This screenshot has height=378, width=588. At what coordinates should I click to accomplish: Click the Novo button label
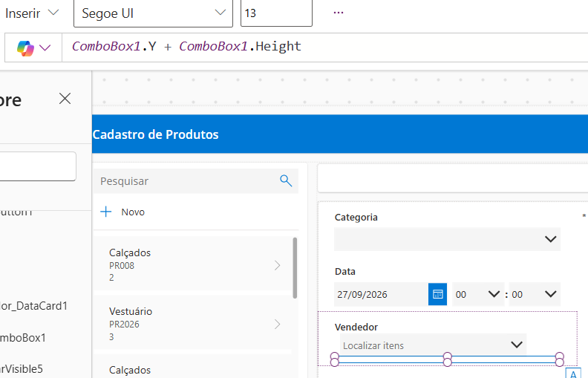(133, 212)
